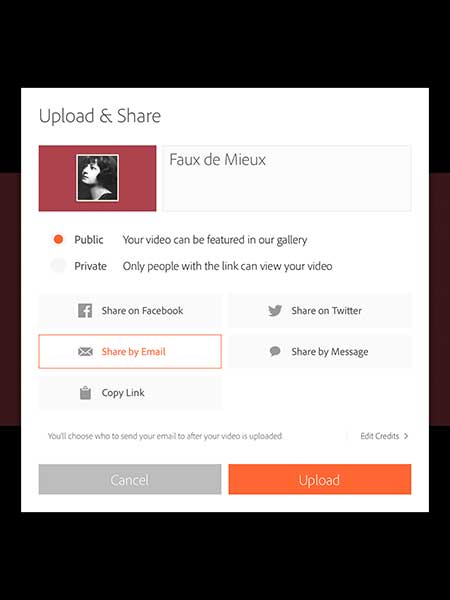Click the Copy Link button

click(130, 393)
